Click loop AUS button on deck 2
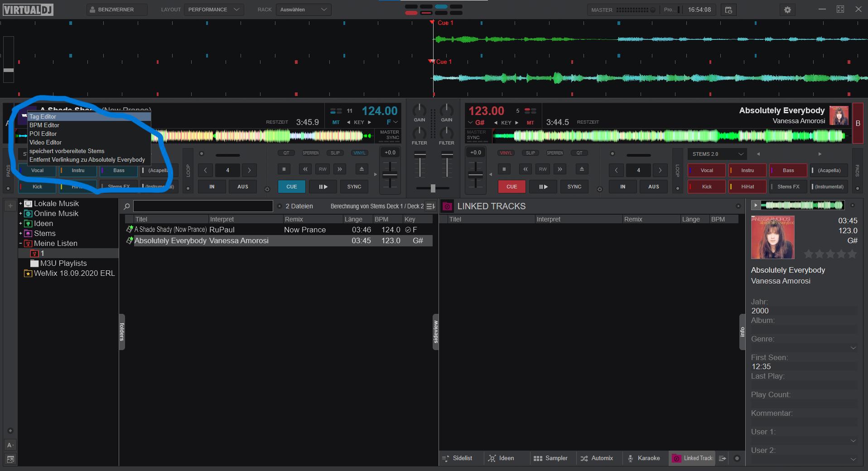 tap(654, 187)
